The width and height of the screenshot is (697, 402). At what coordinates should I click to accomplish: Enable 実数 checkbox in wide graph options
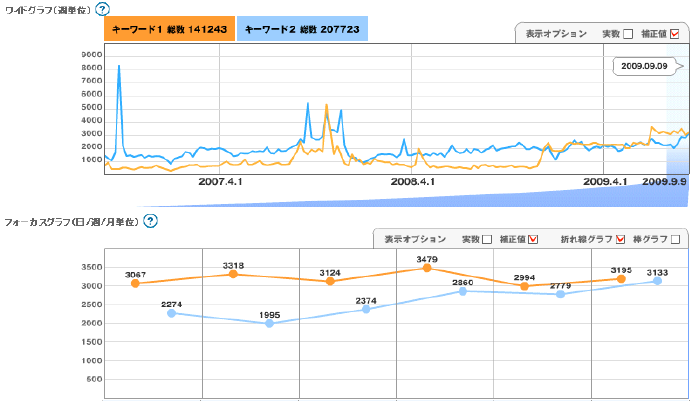[629, 33]
